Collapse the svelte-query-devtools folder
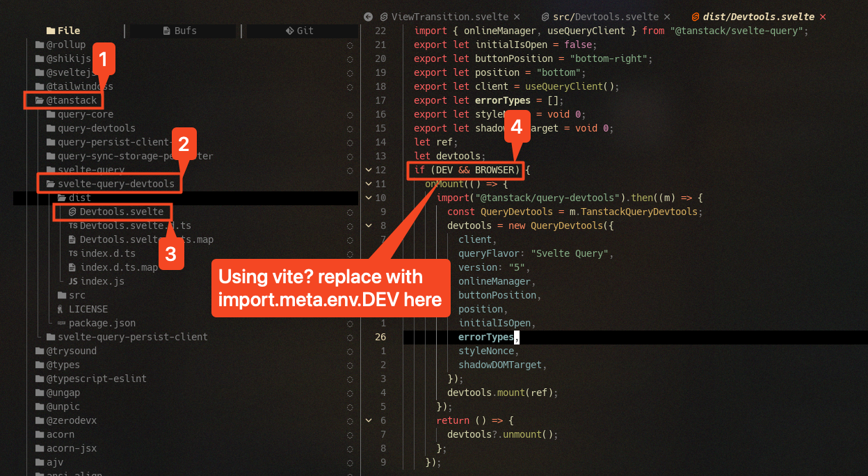This screenshot has height=476, width=868. [x=110, y=184]
